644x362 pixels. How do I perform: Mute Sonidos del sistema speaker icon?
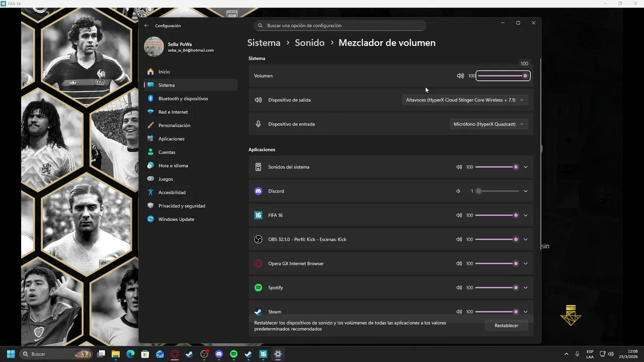tap(459, 167)
